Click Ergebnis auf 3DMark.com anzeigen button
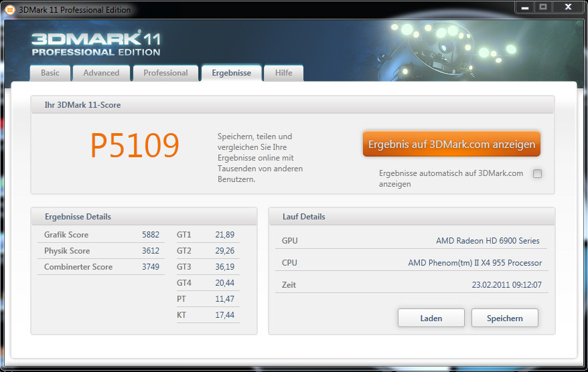Viewport: 588px width, 372px height. 451,145
